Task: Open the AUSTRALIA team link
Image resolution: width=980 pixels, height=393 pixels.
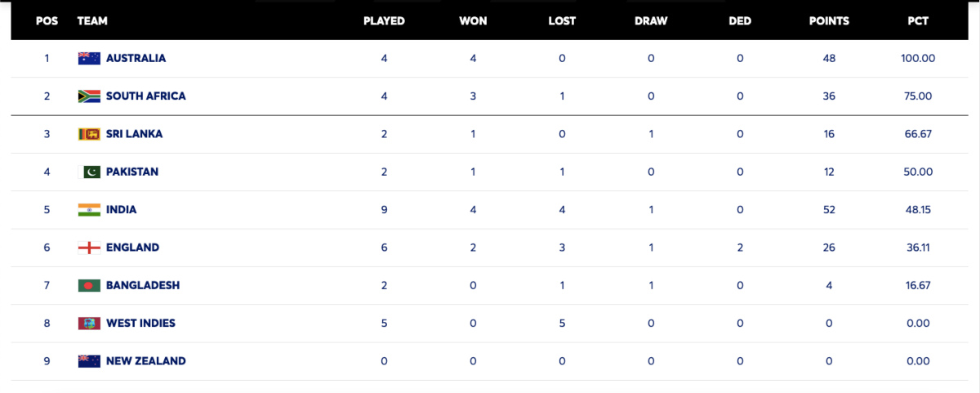Action: (136, 58)
